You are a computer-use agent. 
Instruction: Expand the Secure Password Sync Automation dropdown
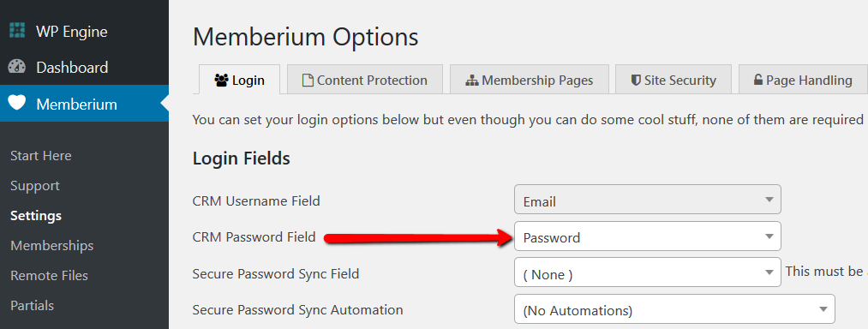[674, 309]
